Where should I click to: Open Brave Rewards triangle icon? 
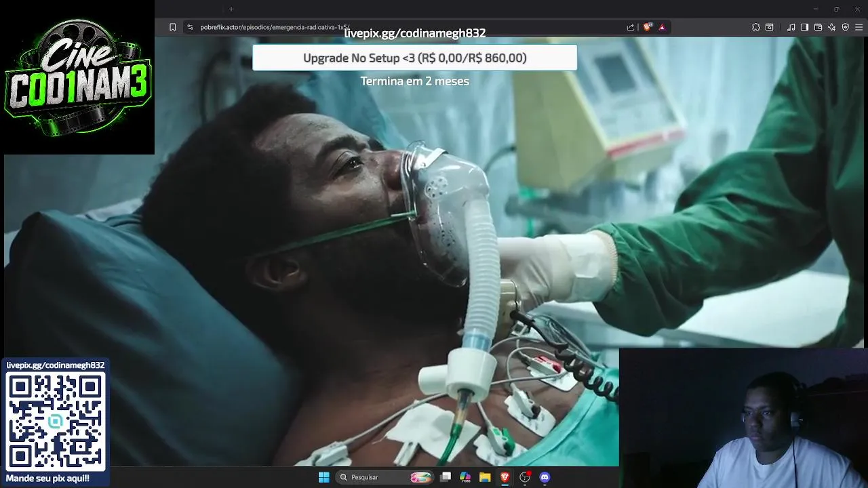click(662, 27)
